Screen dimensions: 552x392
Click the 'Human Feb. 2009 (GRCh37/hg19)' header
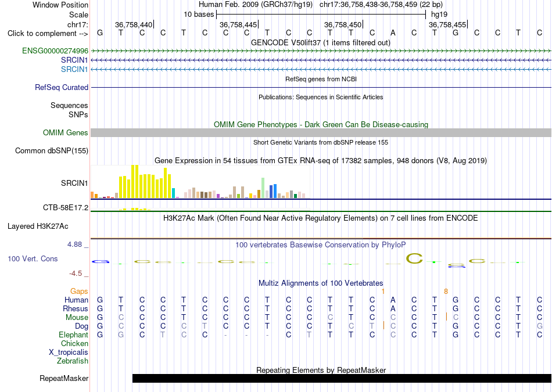coord(256,5)
